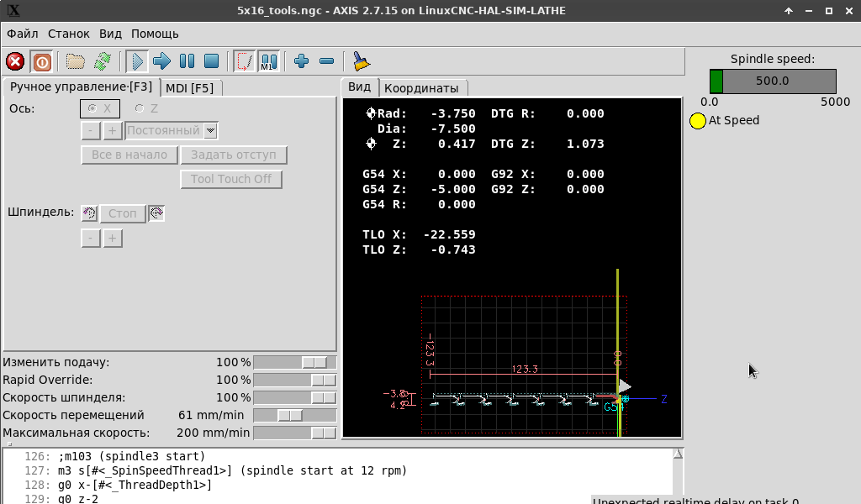
Task: Increase spindle speed with plus button
Action: click(112, 238)
